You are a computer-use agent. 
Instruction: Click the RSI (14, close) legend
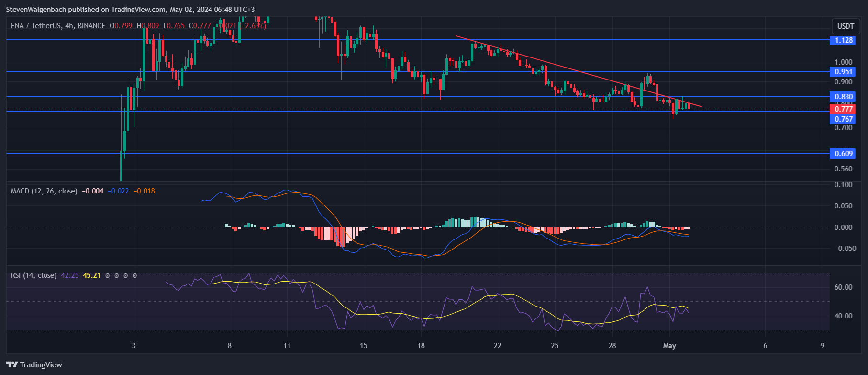coord(33,275)
